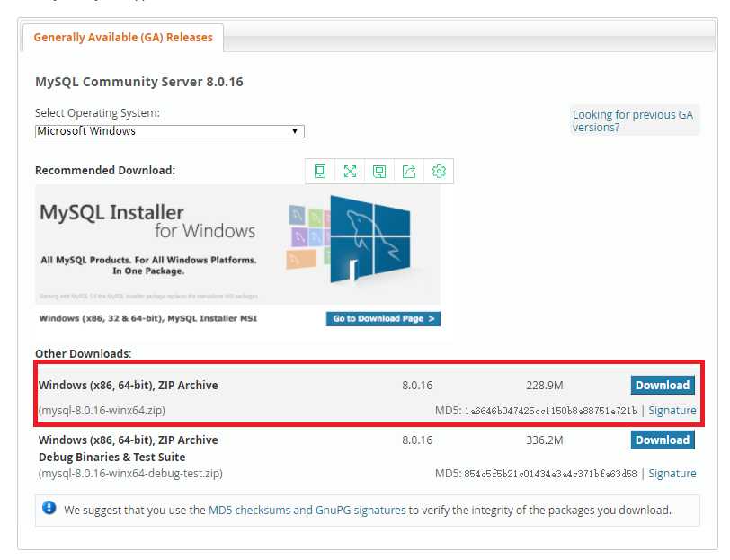This screenshot has width=730, height=560.
Task: Click the Go to Download Page button
Action: click(x=383, y=319)
